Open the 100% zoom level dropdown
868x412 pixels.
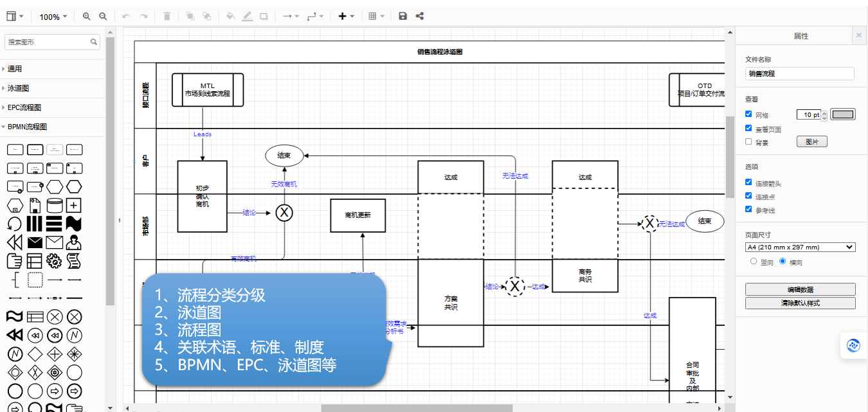click(53, 17)
